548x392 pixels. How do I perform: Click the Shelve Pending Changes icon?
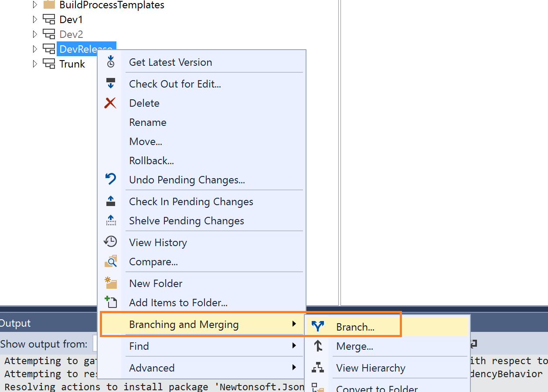(111, 220)
